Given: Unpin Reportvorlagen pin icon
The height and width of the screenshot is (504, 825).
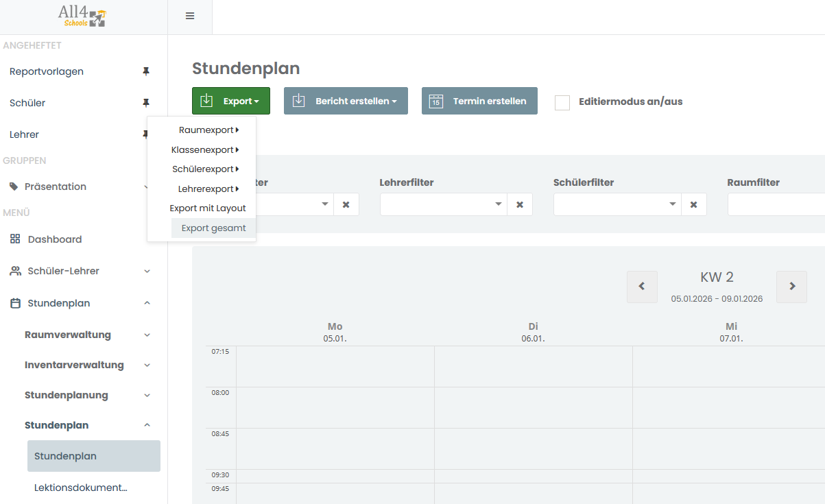Looking at the screenshot, I should (x=145, y=71).
